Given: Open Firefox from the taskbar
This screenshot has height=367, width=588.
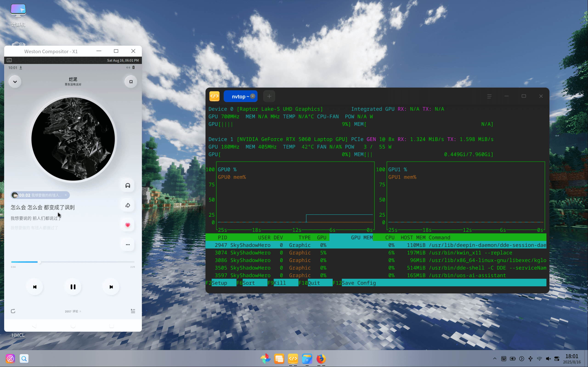Looking at the screenshot, I should tap(321, 359).
